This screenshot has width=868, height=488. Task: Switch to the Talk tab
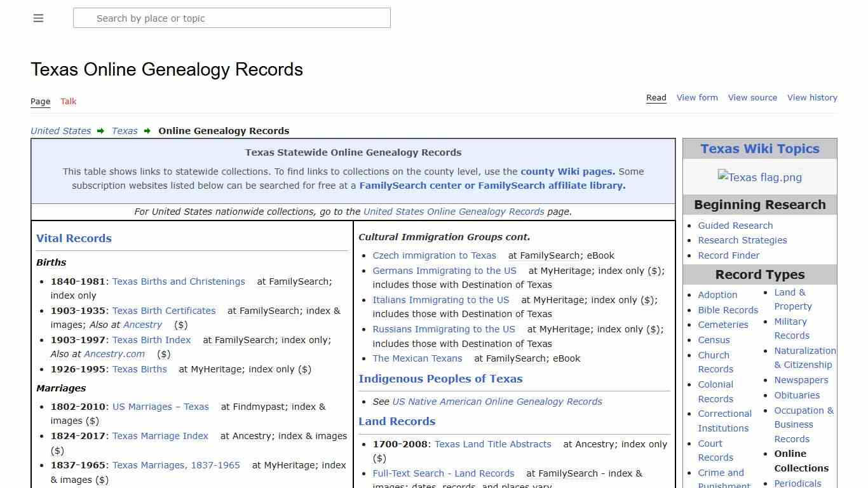(68, 102)
